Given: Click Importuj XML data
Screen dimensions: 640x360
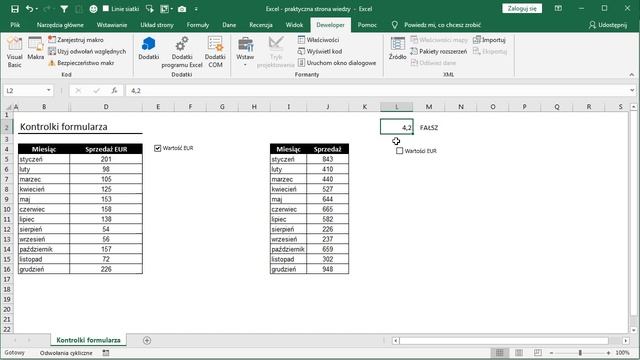Looking at the screenshot, I should tap(489, 40).
